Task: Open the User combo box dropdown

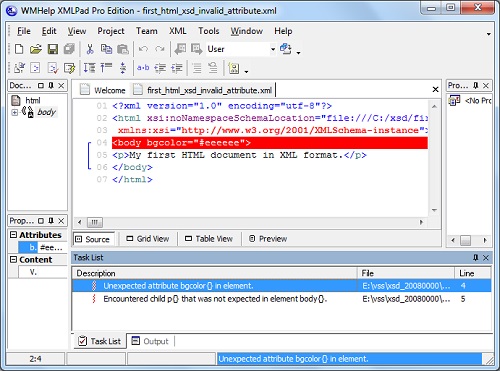Action: [273, 49]
